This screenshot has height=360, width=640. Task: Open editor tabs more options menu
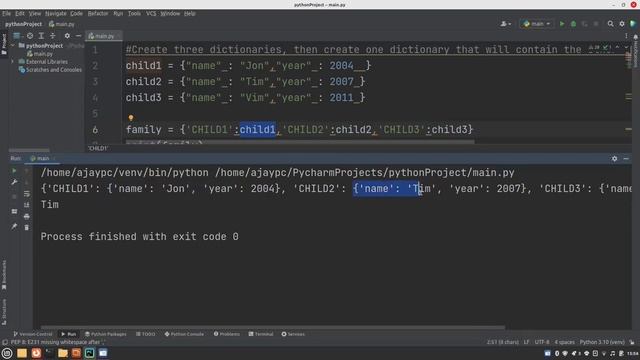(x=626, y=36)
